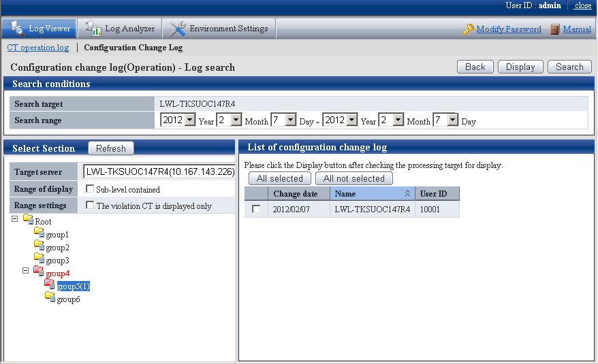Check the 2012/02/07 log row checkbox
The width and height of the screenshot is (598, 364).
click(x=256, y=209)
